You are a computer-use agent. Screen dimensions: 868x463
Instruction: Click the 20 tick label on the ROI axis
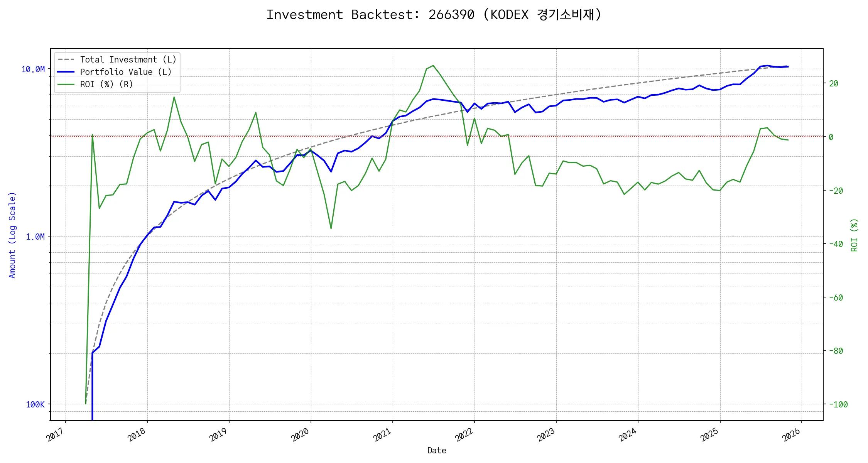pyautogui.click(x=833, y=84)
